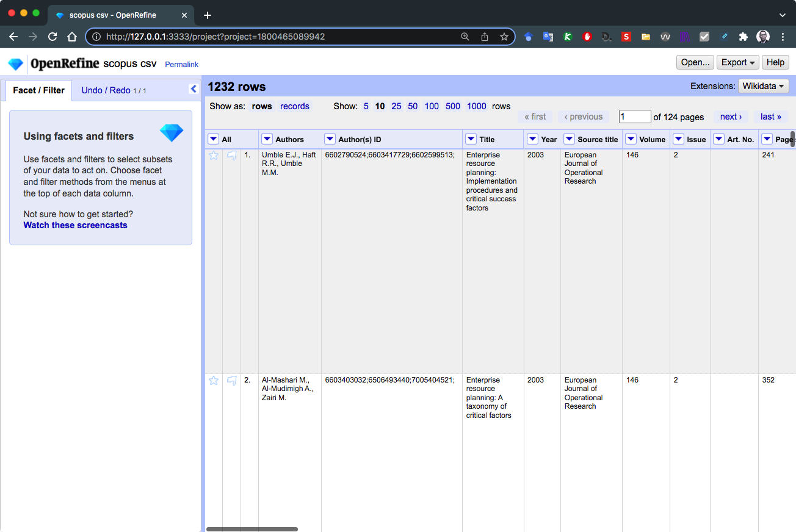Viewport: 796px width, 532px height.
Task: Open the browser profile avatar
Action: coord(763,37)
